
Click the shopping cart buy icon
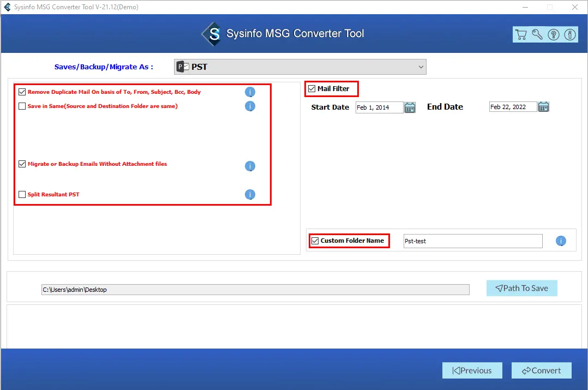521,35
